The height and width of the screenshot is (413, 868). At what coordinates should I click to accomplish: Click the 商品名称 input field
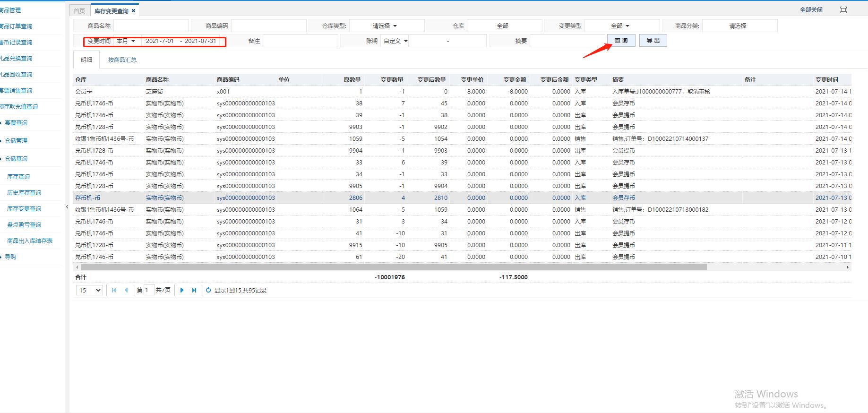coord(151,26)
